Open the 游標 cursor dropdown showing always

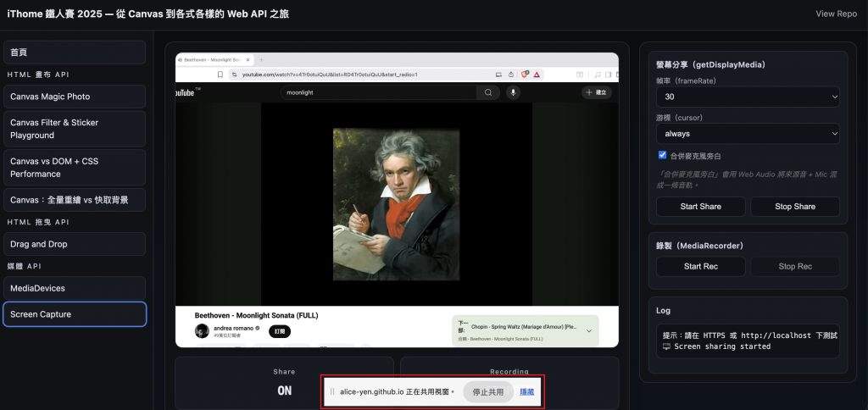(748, 133)
